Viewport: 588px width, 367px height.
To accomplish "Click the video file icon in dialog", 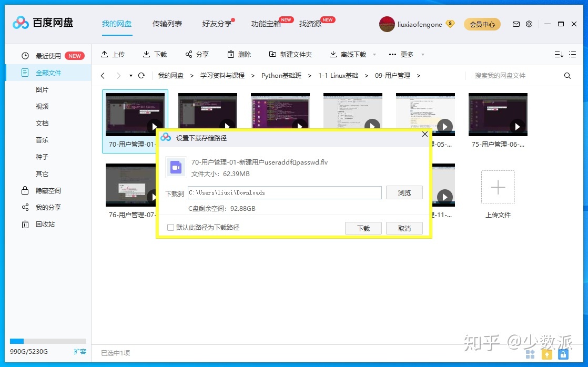I will click(176, 167).
